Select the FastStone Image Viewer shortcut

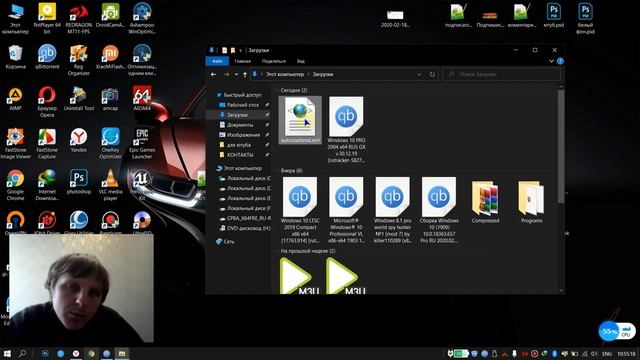point(16,144)
